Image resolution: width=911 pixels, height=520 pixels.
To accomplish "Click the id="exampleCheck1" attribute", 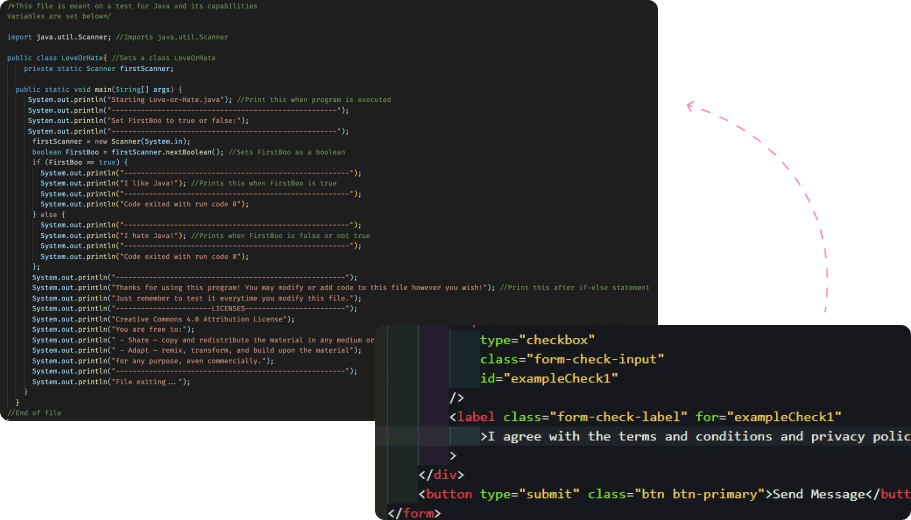I will tap(549, 377).
